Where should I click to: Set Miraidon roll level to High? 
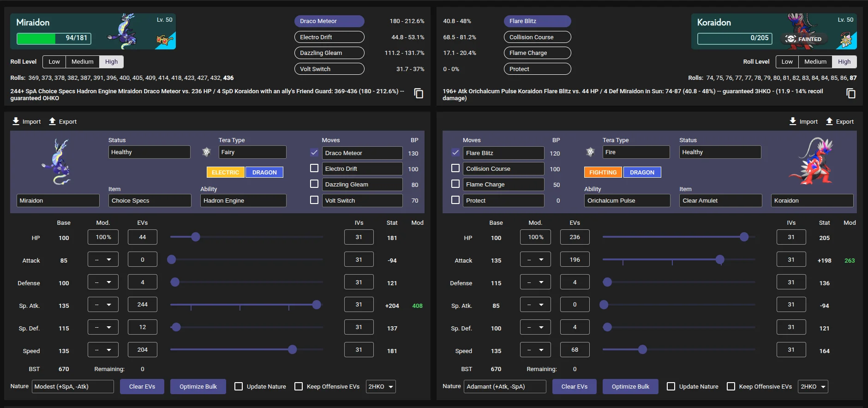click(x=111, y=61)
